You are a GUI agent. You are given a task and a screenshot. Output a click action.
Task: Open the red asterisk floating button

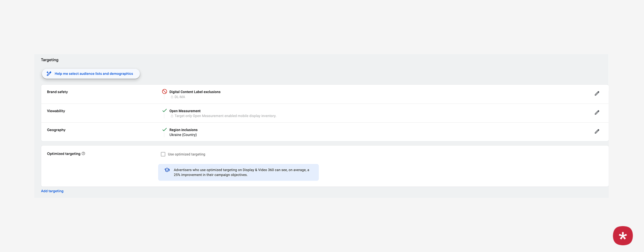623,236
